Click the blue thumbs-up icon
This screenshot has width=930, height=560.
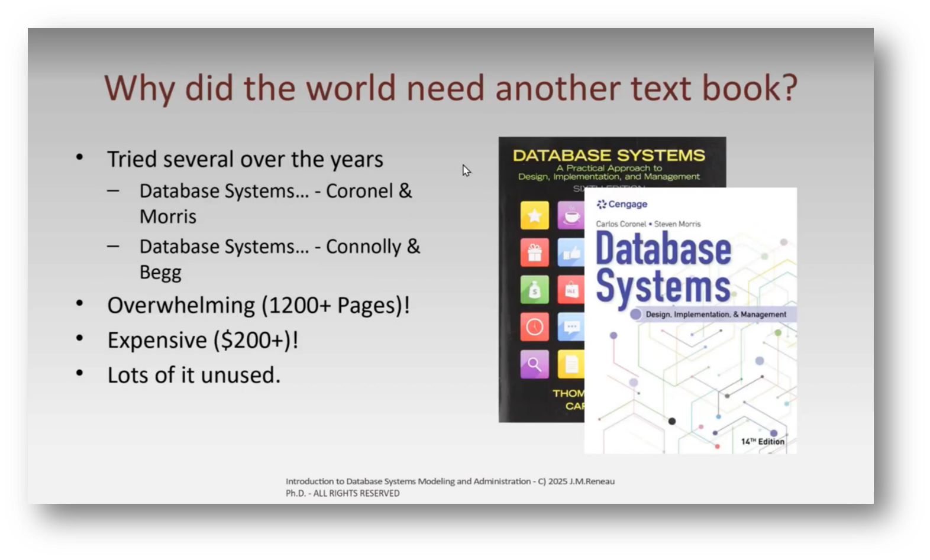570,253
